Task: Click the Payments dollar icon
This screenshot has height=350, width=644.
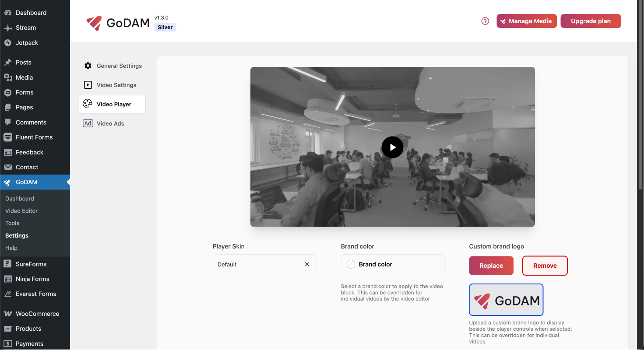Action: click(8, 344)
